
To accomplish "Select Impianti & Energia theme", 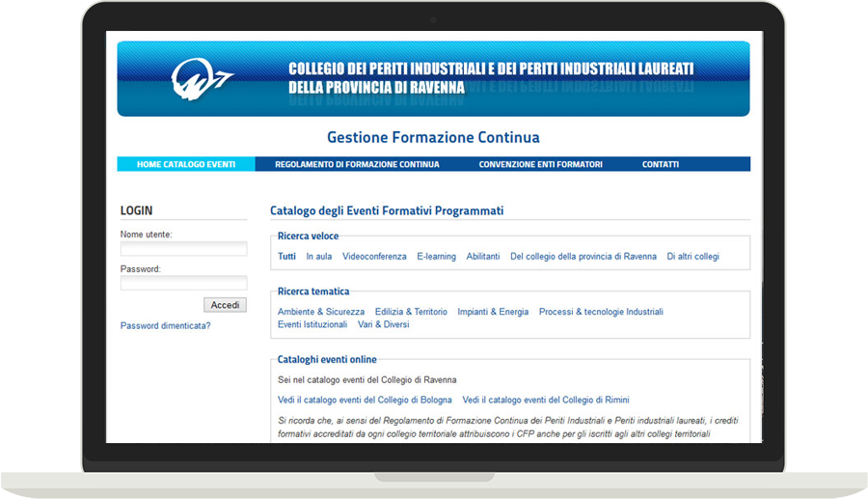I will tap(493, 312).
